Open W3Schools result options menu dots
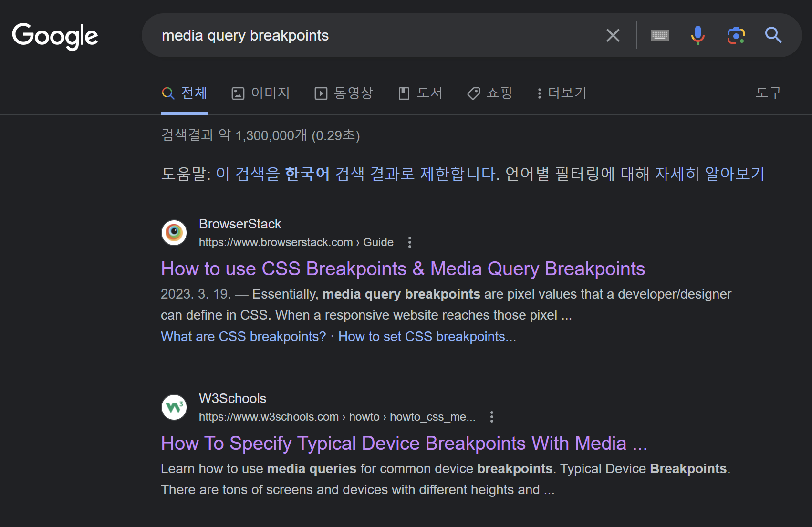 pos(491,417)
